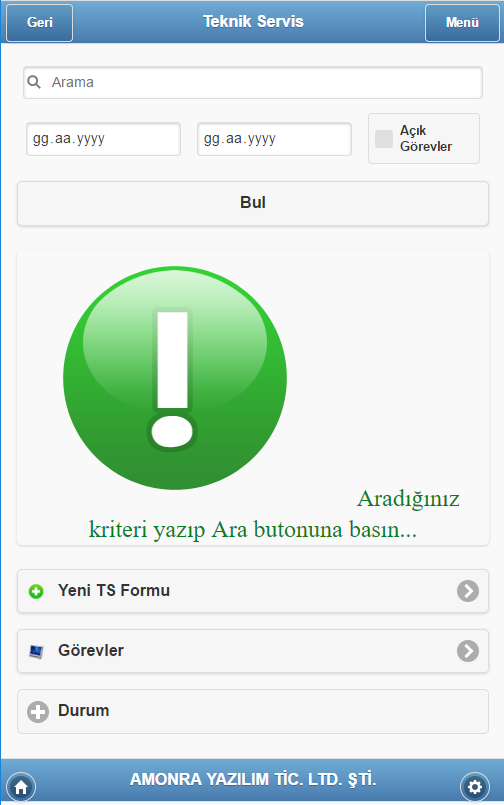Viewport: 504px width, 805px height.
Task: Click the gray plus icon next to Durum
Action: (37, 712)
